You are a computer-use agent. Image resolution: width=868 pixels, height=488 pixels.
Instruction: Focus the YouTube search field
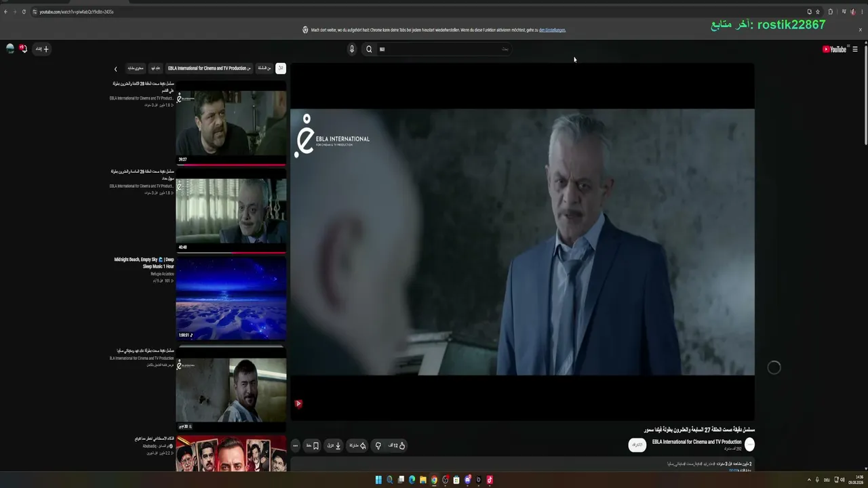(x=444, y=49)
